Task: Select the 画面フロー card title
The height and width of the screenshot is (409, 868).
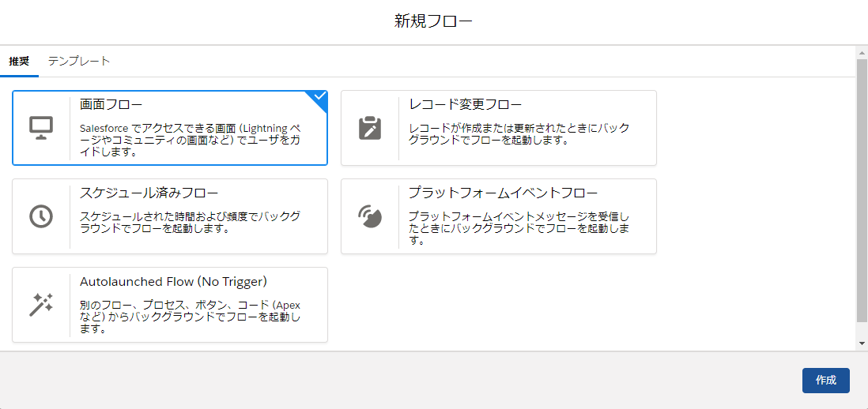Action: (111, 104)
